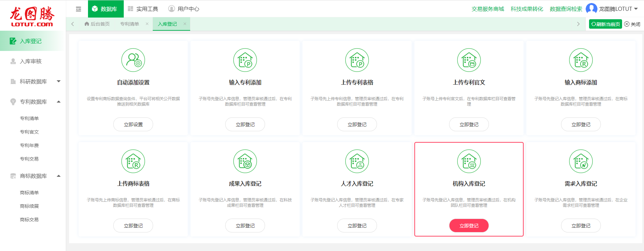This screenshot has height=251, width=644.
Task: Select 专利年费 in the sidebar
Action: point(29,145)
